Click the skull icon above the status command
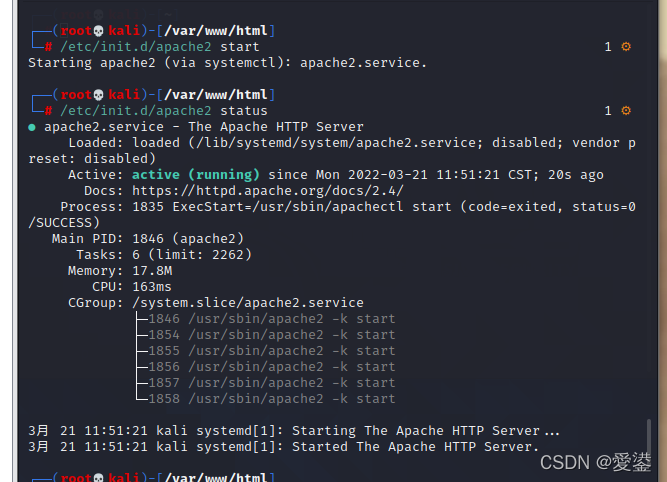The image size is (667, 482). click(98, 95)
